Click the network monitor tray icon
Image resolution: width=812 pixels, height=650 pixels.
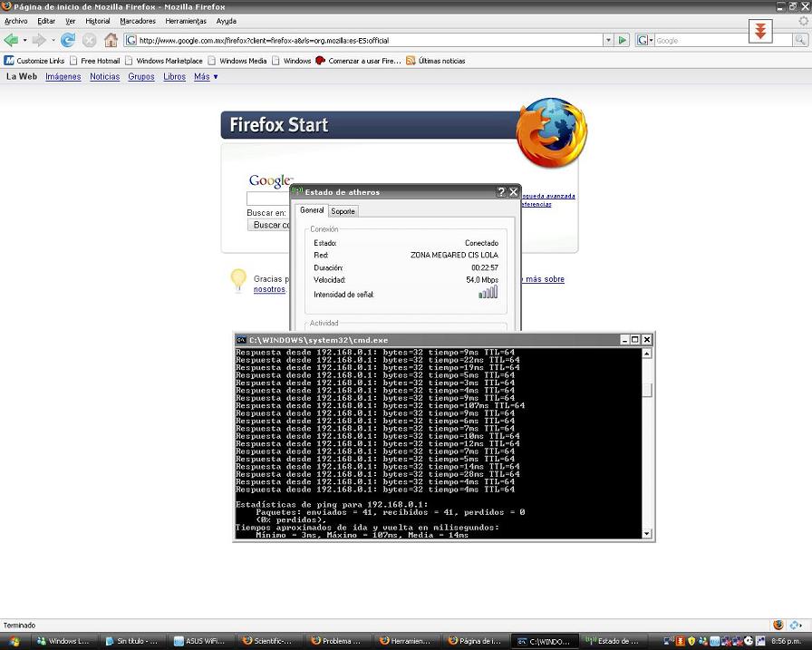pos(668,641)
